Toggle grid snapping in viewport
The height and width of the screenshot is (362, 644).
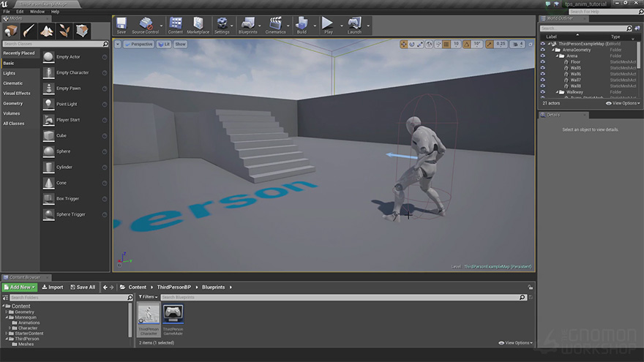[446, 45]
